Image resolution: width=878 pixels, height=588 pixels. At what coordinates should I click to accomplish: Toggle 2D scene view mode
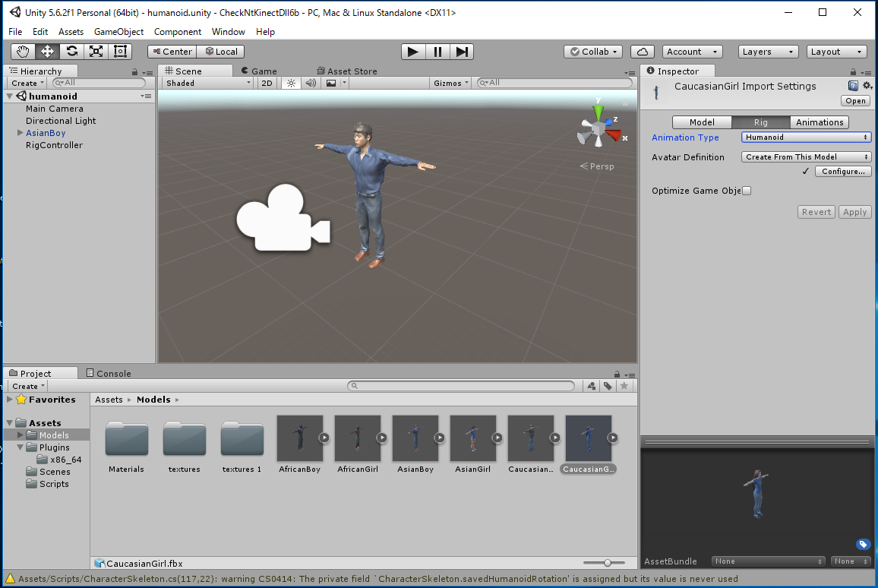tap(267, 84)
